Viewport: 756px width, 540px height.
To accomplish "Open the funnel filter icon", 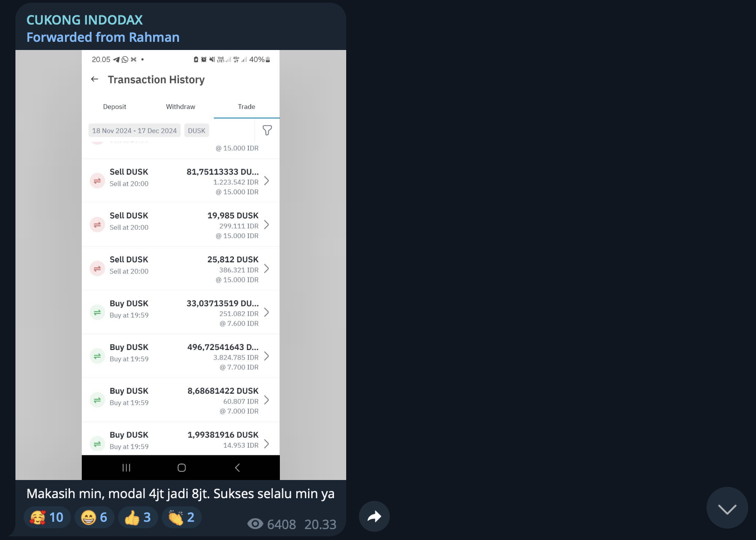I will pos(267,130).
